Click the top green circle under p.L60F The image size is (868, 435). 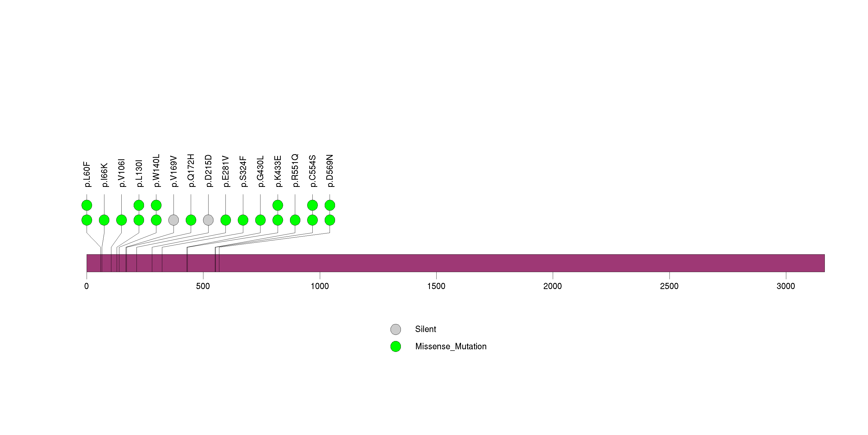coord(87,205)
